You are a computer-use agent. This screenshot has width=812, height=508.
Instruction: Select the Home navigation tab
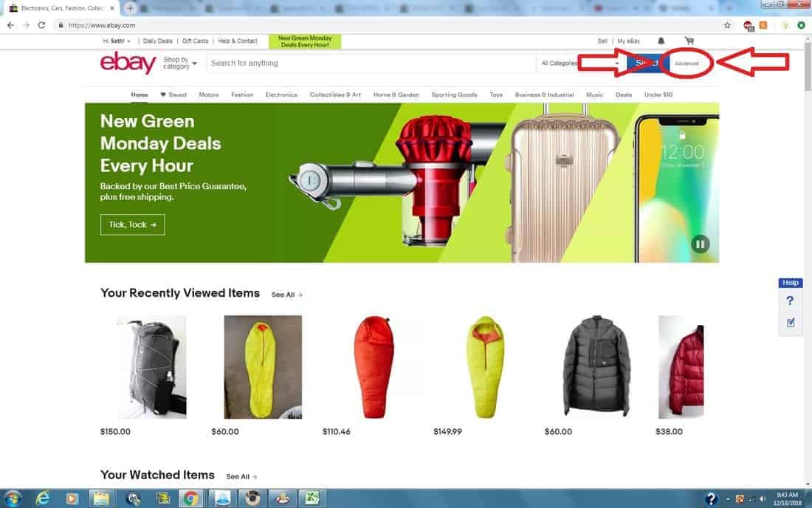pyautogui.click(x=140, y=95)
